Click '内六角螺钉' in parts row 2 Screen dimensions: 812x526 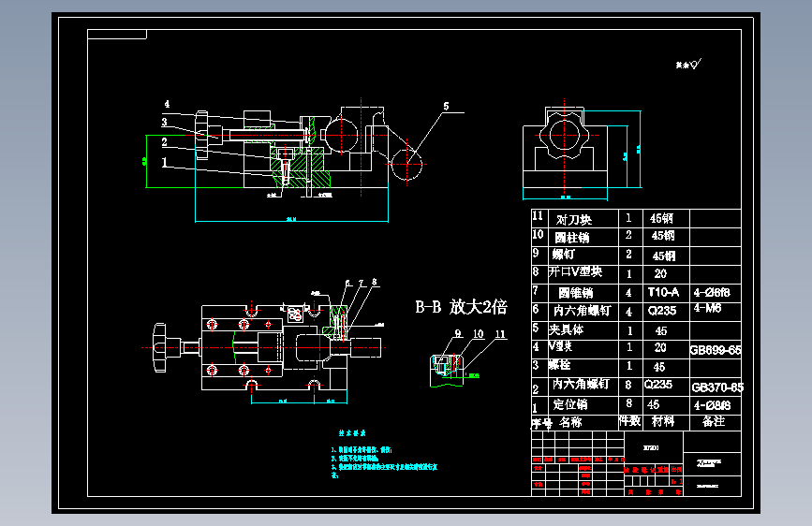[581, 384]
